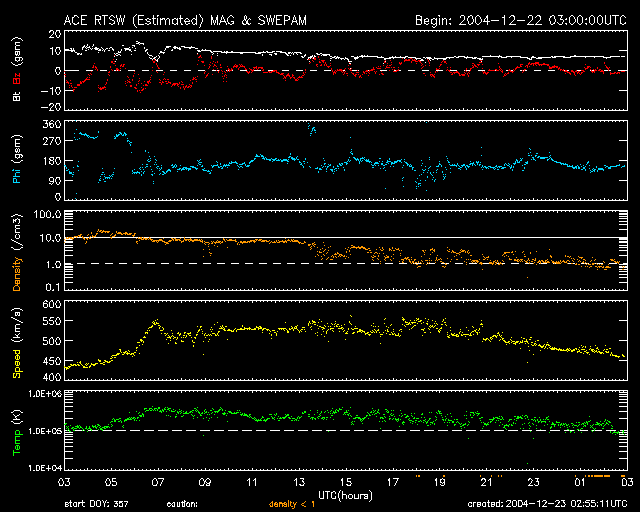The width and height of the screenshot is (640, 512).
Task: Click the "600" tick on the Speed axis
Action: pos(52,304)
